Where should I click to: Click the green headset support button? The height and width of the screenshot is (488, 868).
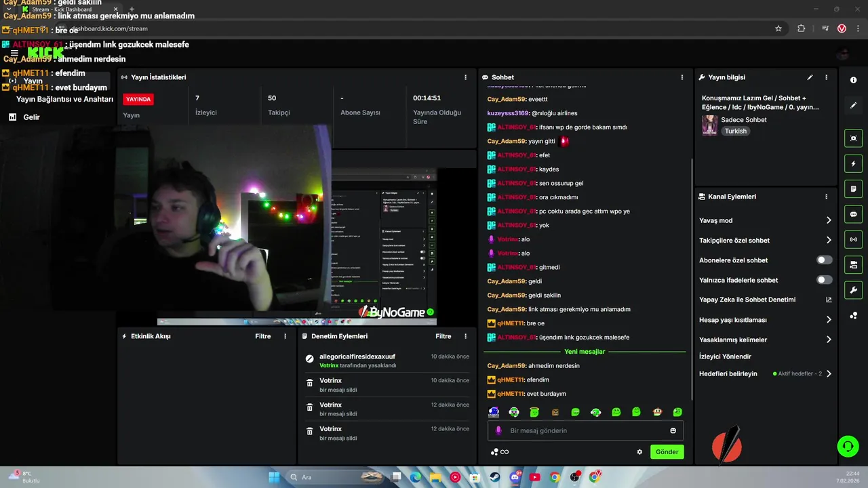(848, 446)
